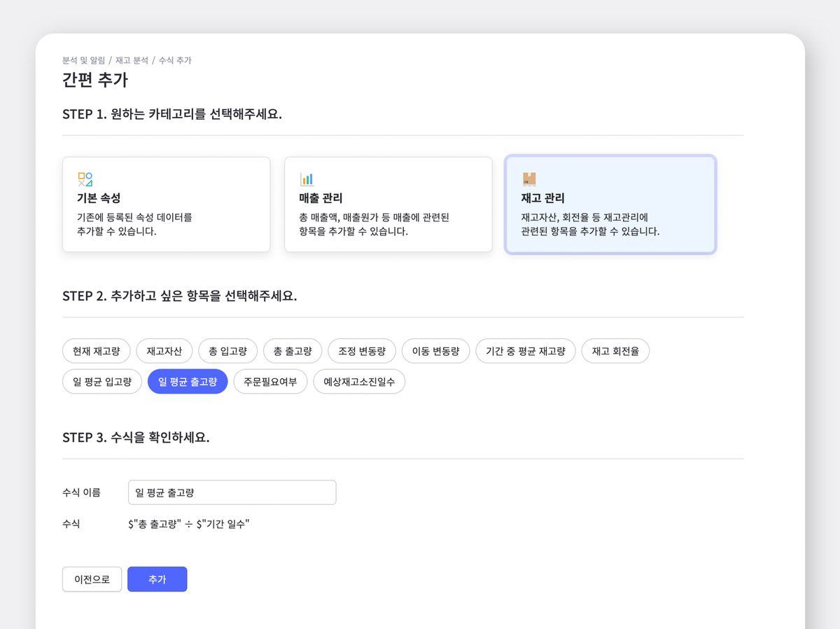This screenshot has width=840, height=629.
Task: Choose the 예상재고소진일수 chip
Action: pyautogui.click(x=360, y=382)
